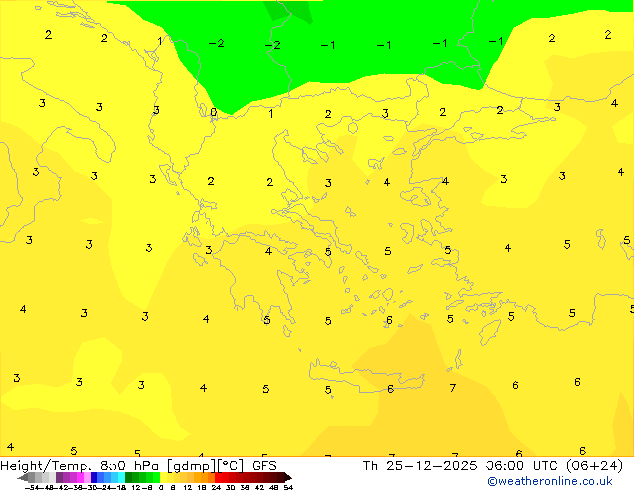634x490 pixels.
Task: Select the Height/Temp. 850 hPa map title
Action: tap(138, 466)
